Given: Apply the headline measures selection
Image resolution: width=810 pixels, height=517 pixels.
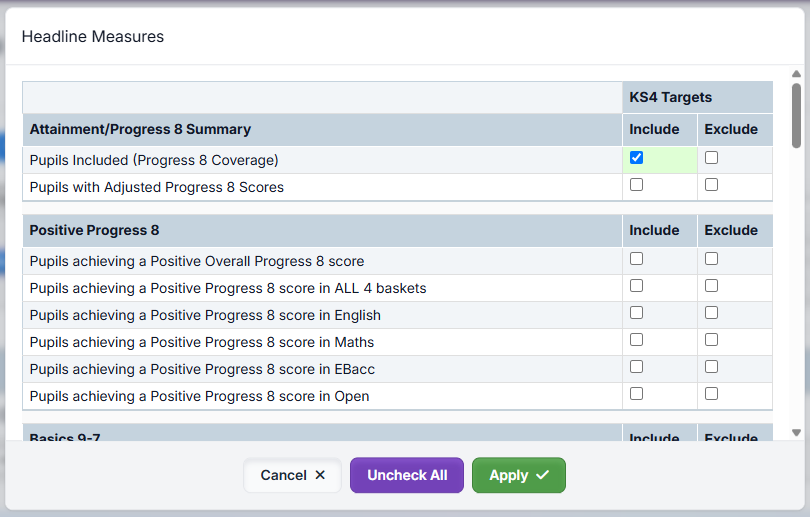Looking at the screenshot, I should tap(518, 475).
